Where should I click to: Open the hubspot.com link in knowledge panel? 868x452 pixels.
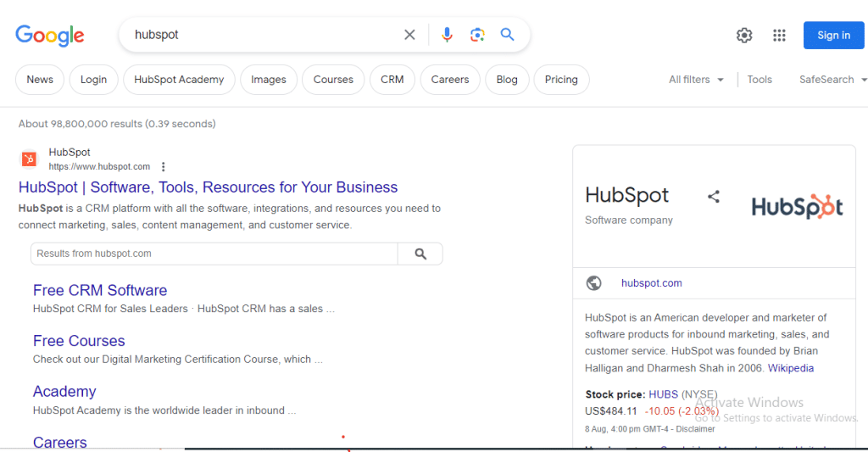(652, 283)
